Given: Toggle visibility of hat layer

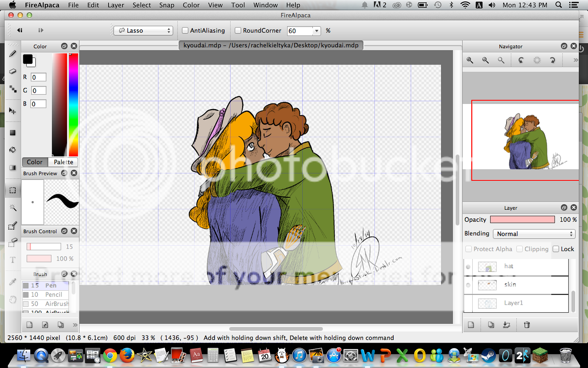Looking at the screenshot, I should coord(468,267).
